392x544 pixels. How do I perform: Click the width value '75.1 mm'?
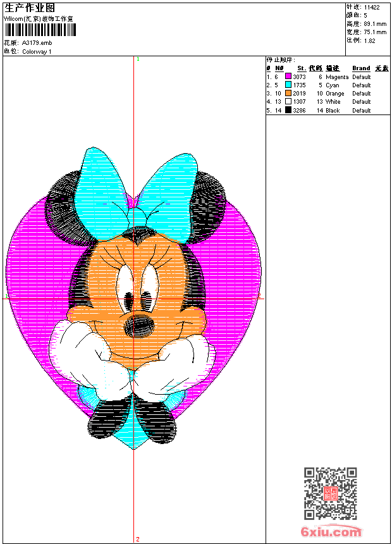click(375, 32)
